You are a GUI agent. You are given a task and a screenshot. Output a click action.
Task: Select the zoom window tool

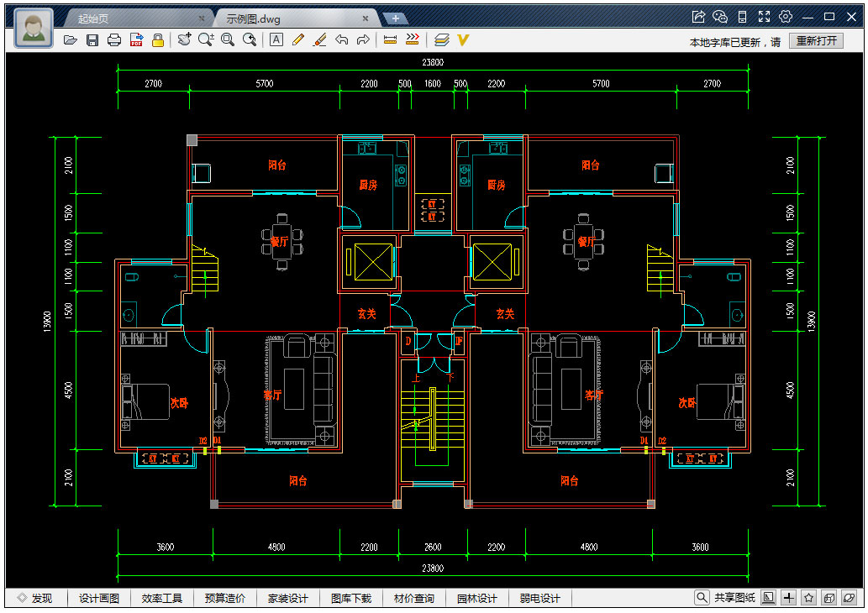[228, 39]
